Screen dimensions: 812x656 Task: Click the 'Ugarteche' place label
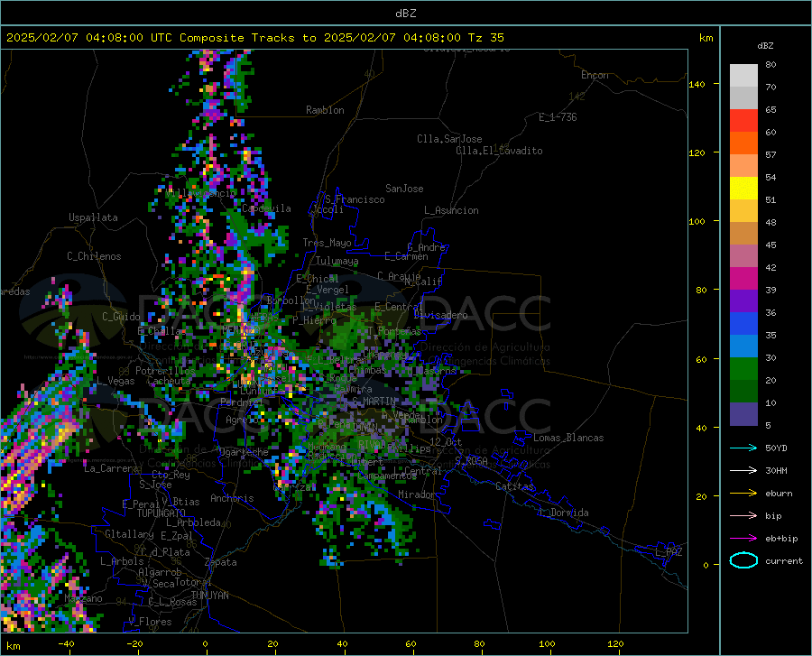point(244,452)
